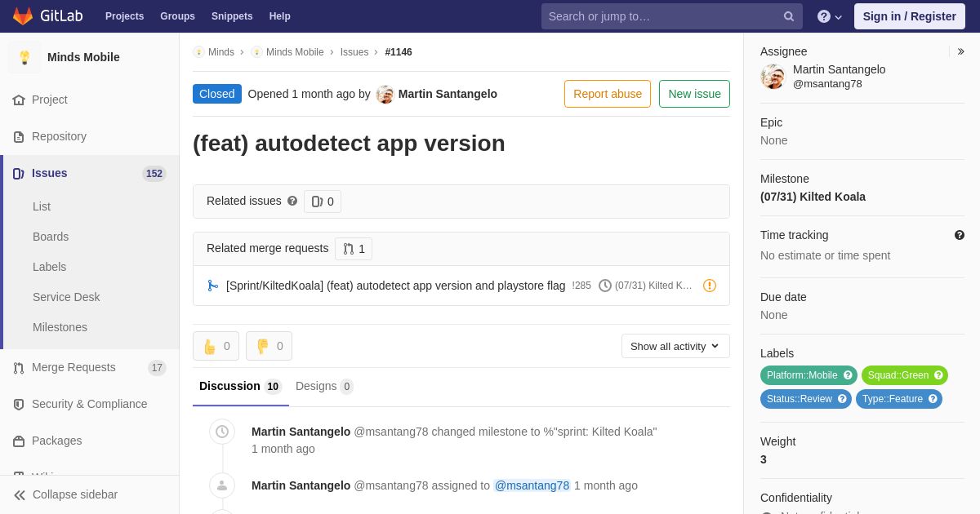Open the Projects menu
Screen dimensions: 980x514
pyautogui.click(x=124, y=16)
